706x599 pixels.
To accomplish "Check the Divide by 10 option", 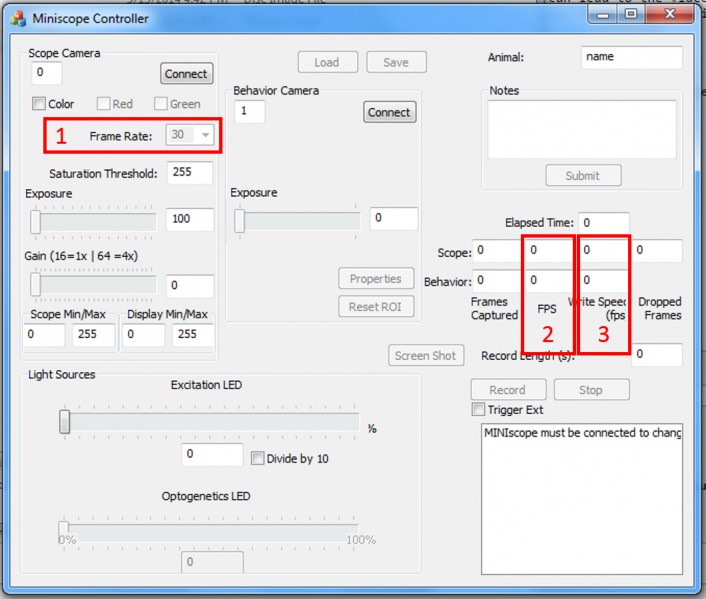I will [258, 459].
